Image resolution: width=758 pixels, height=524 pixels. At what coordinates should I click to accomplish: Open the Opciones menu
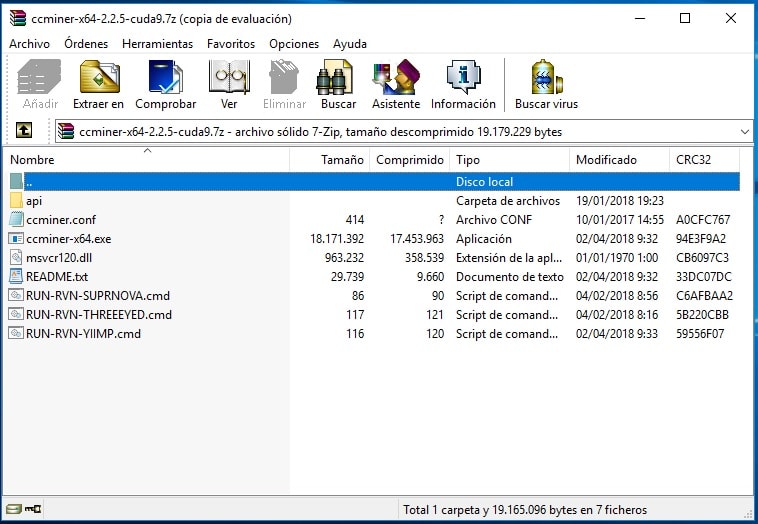294,44
